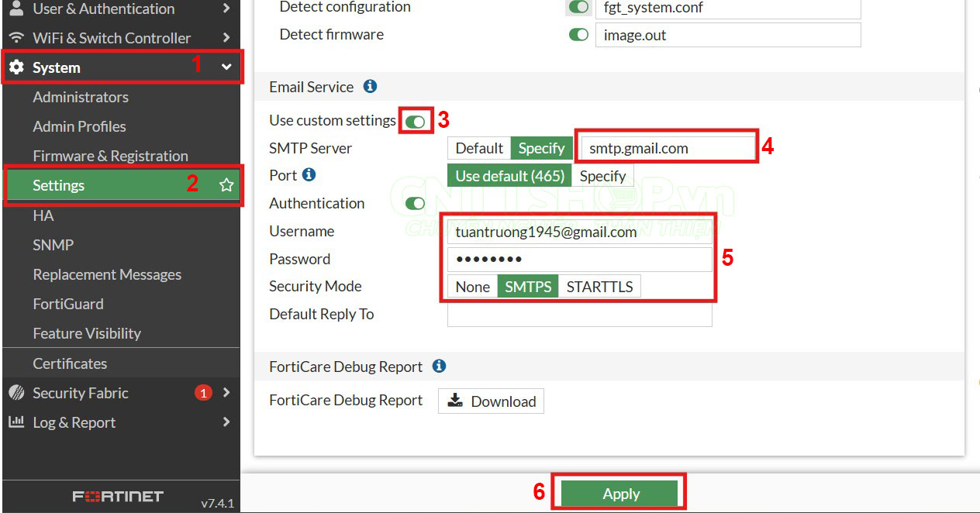Click the System gear icon

pyautogui.click(x=17, y=67)
